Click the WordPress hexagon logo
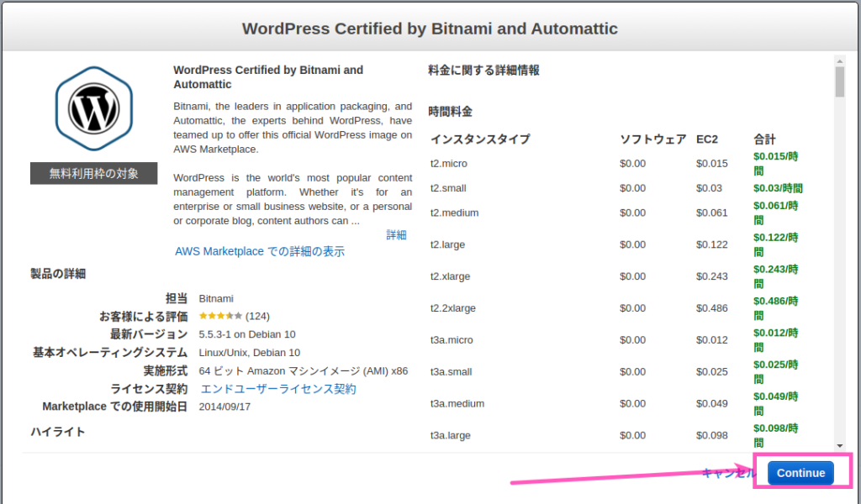Screen dimensions: 861x504 pos(94,108)
